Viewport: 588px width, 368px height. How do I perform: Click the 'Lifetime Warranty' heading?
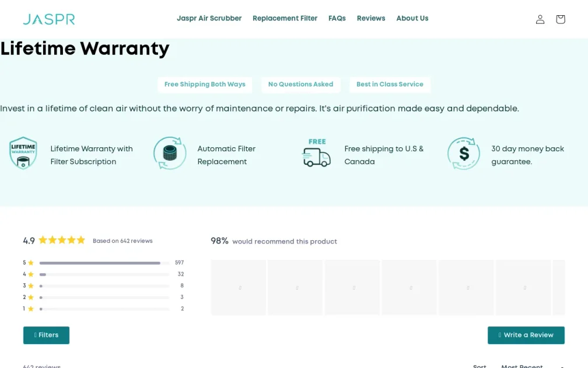(85, 49)
